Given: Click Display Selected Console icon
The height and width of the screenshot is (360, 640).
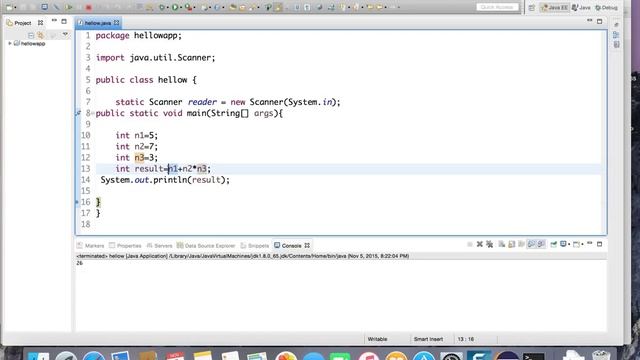Looking at the screenshot, I should (563, 244).
